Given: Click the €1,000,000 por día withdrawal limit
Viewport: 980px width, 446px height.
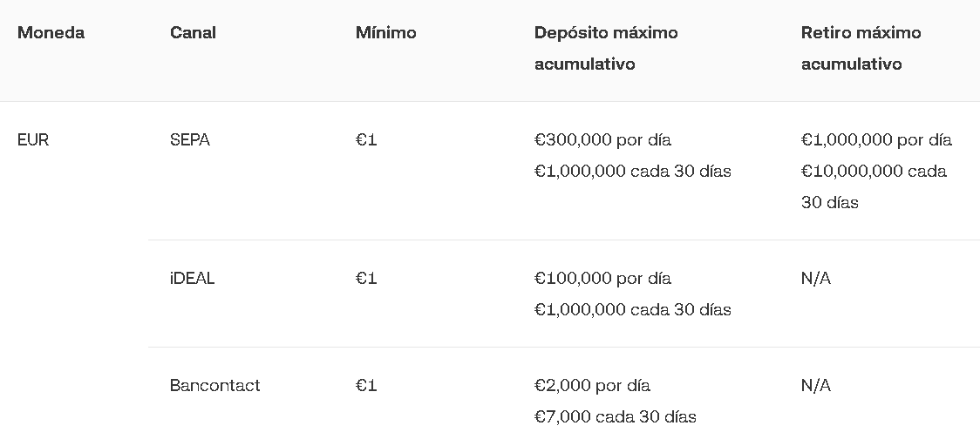Looking at the screenshot, I should [x=876, y=140].
